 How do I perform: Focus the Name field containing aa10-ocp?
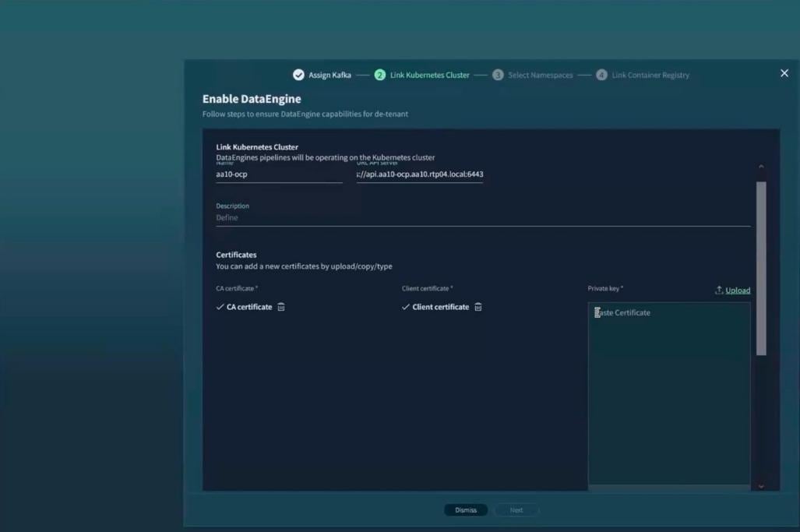(279, 174)
